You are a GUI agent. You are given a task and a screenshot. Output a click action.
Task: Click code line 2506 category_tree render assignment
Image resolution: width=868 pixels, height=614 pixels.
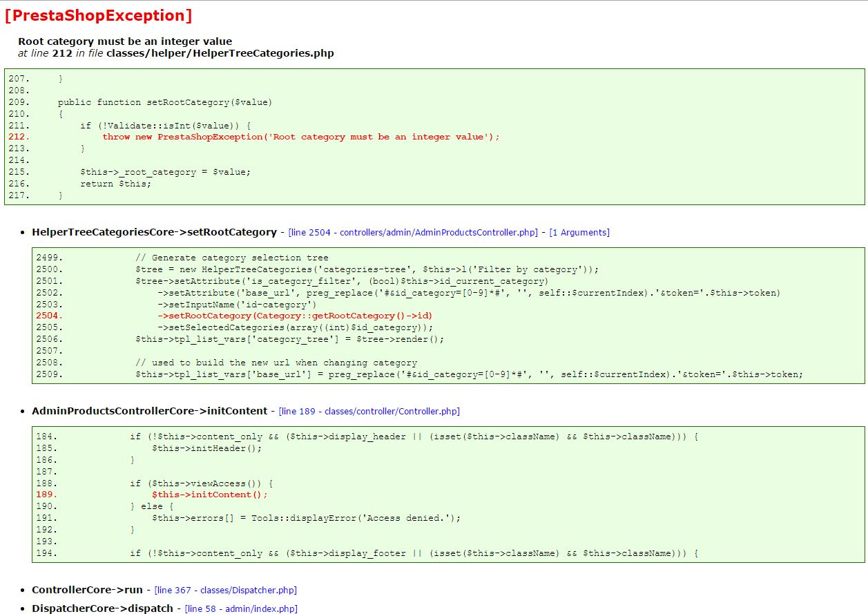pyautogui.click(x=289, y=339)
